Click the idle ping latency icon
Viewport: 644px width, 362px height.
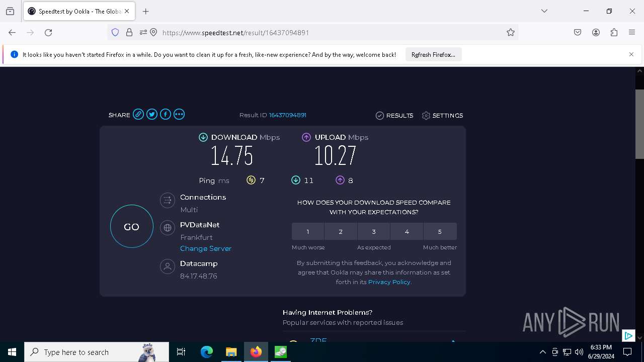coord(251,180)
